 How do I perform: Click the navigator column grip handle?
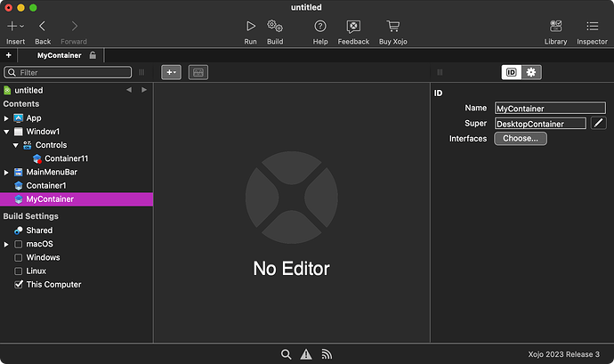pyautogui.click(x=141, y=72)
